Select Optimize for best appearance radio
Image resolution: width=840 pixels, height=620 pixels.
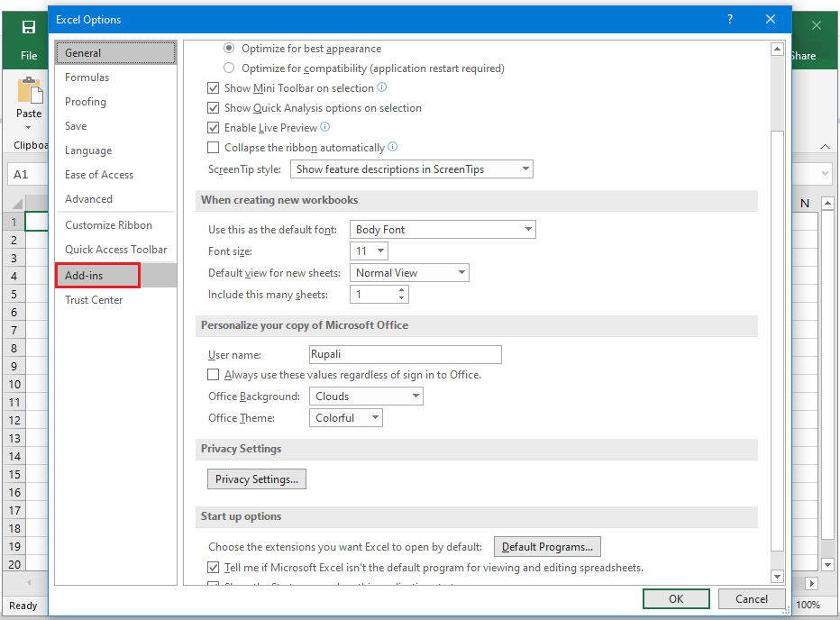229,49
